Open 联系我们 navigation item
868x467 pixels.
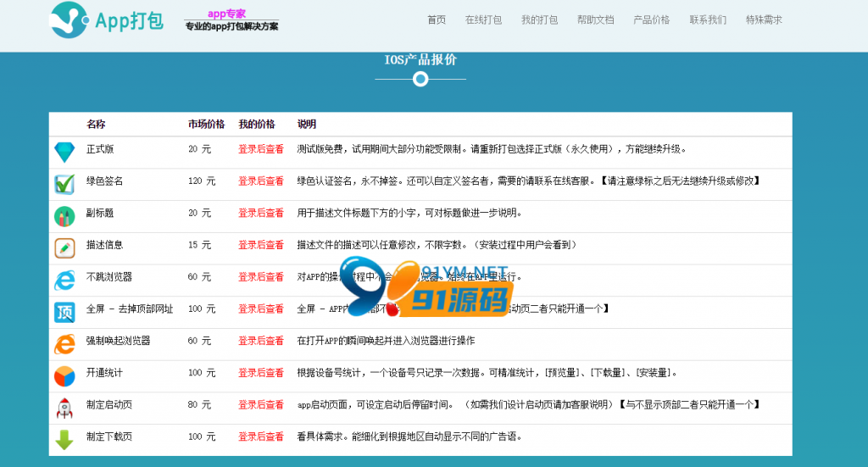(x=708, y=20)
